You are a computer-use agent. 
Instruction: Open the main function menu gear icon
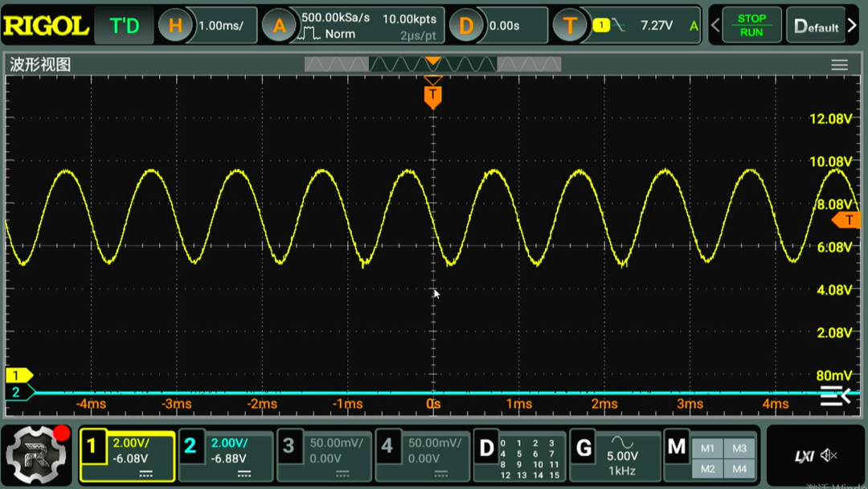[36, 455]
